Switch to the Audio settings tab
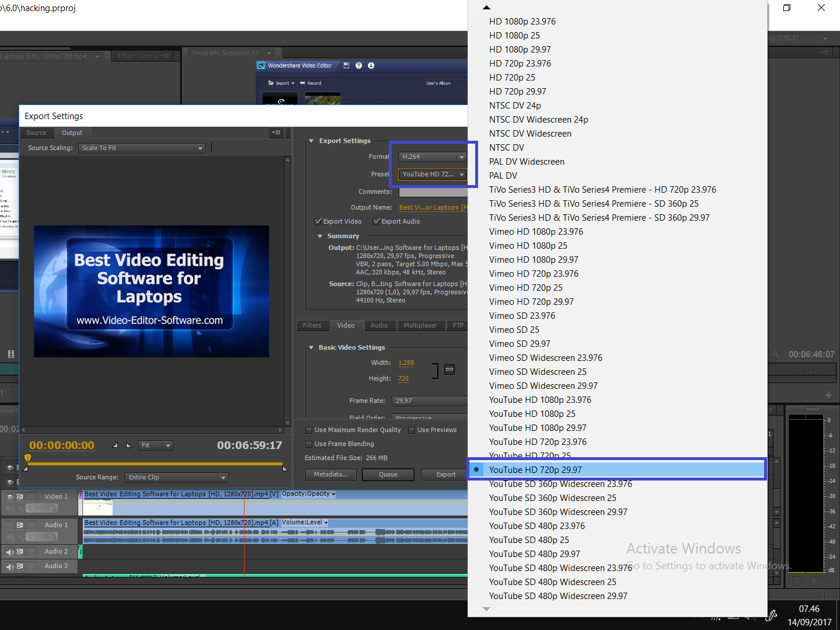 coord(379,326)
